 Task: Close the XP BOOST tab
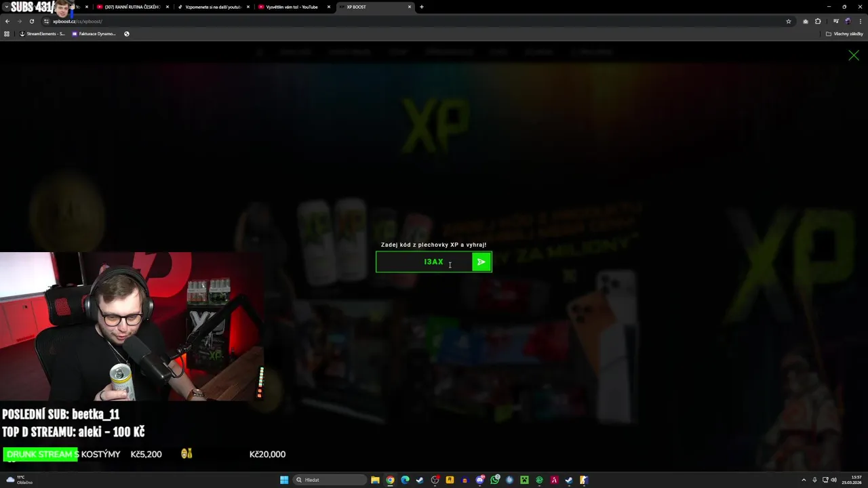coord(410,7)
